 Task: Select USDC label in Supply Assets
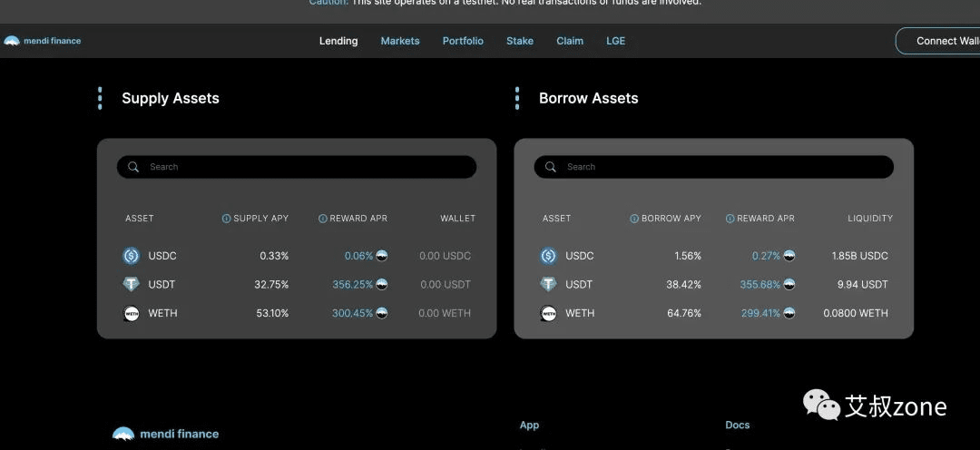point(162,256)
